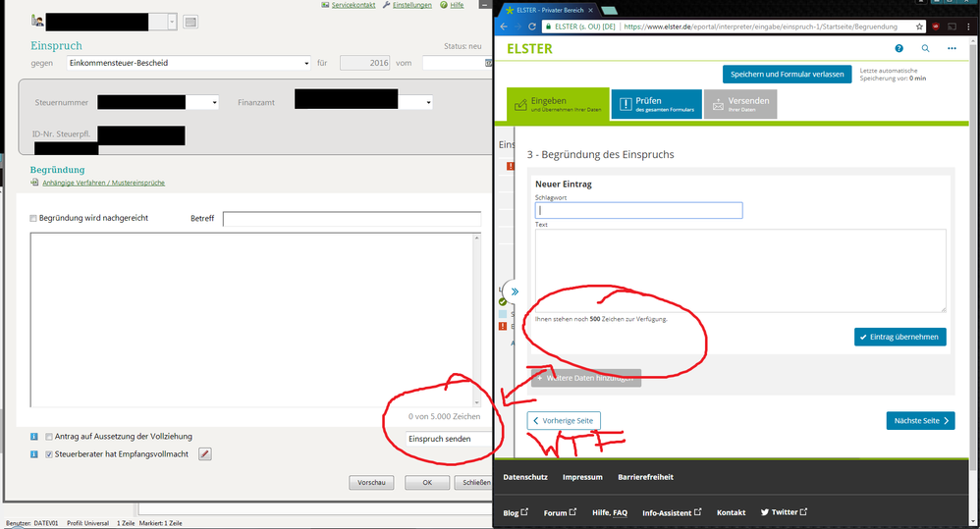
Task: Click the red shield extension icon
Action: [x=936, y=26]
